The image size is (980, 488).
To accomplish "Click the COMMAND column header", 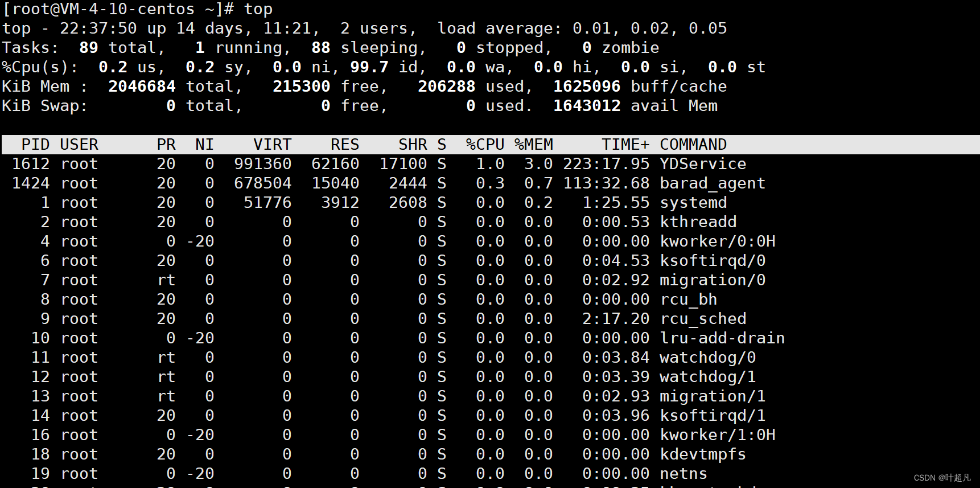I will pyautogui.click(x=693, y=145).
